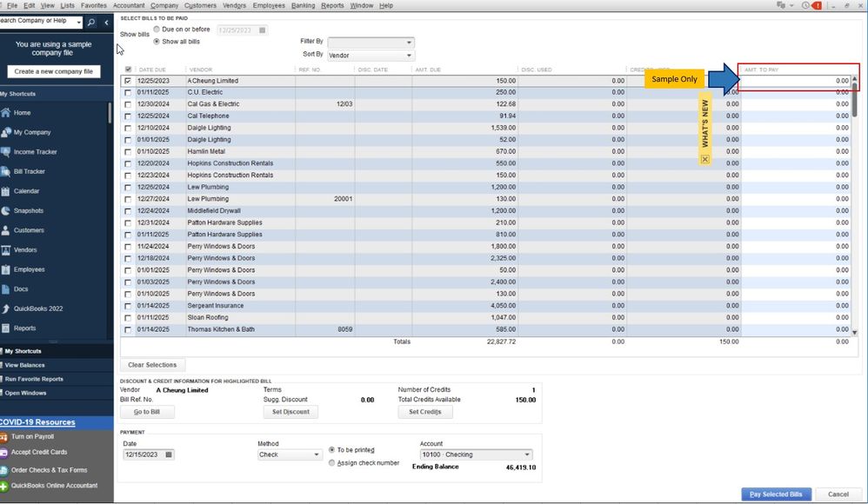Viewport: 868px width, 504px height.
Task: Click the search magnifier icon
Action: point(91,22)
